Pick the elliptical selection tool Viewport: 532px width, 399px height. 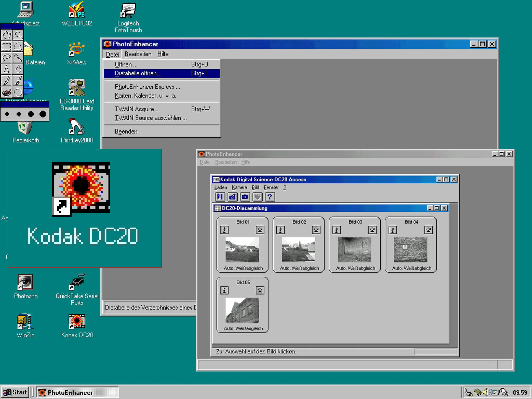click(18, 92)
